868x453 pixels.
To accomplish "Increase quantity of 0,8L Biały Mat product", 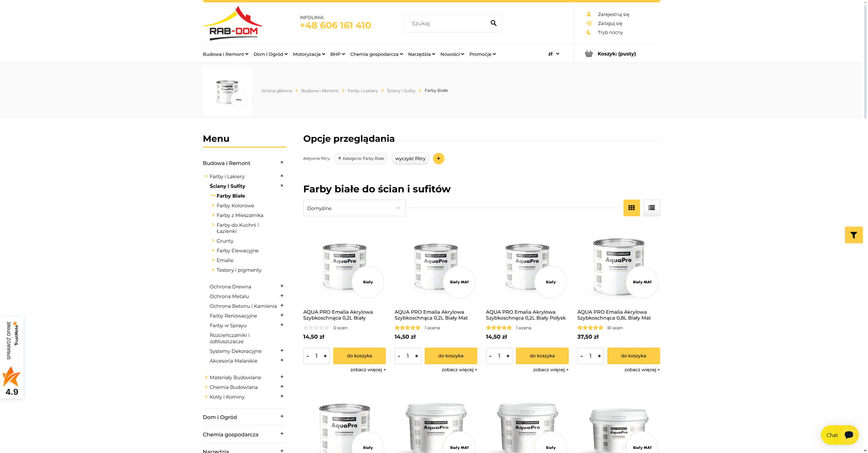I will point(599,356).
